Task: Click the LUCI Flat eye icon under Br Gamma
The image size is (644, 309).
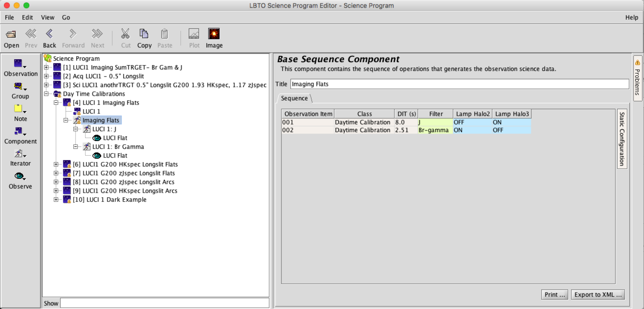Action: pyautogui.click(x=97, y=155)
